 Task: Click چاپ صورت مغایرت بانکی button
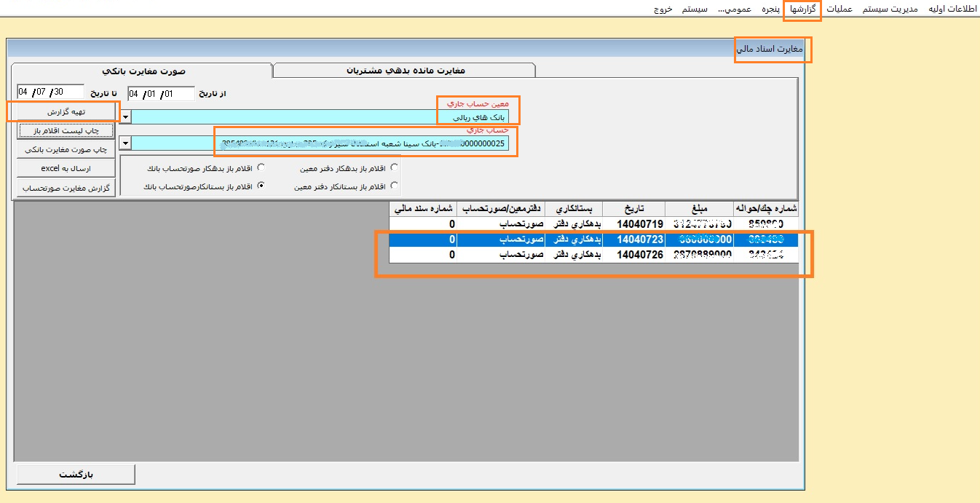pyautogui.click(x=66, y=149)
